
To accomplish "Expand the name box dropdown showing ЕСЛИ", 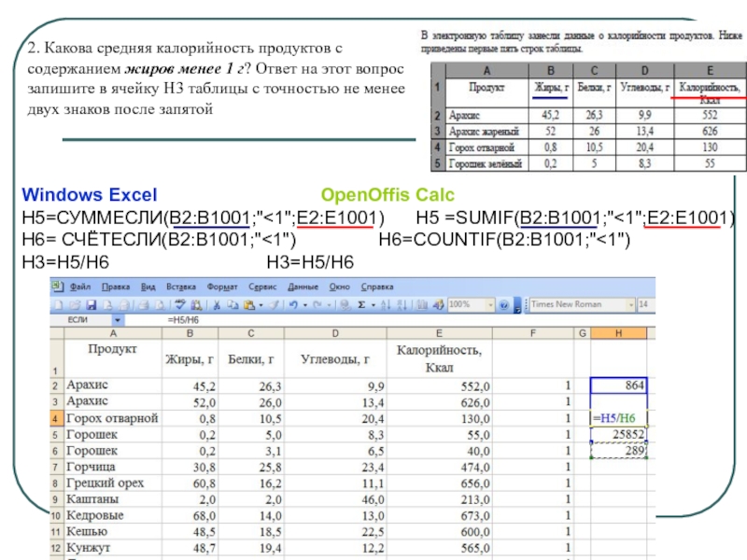I will (x=120, y=319).
